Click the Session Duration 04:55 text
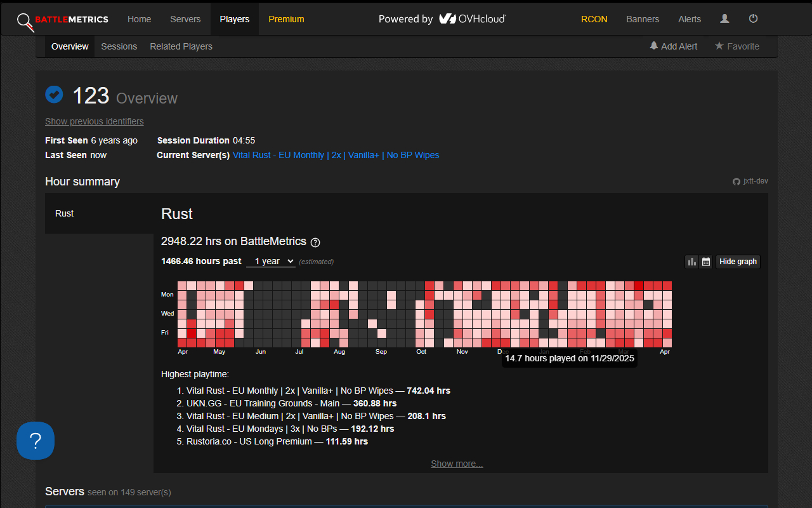The width and height of the screenshot is (812, 508). pyautogui.click(x=206, y=140)
